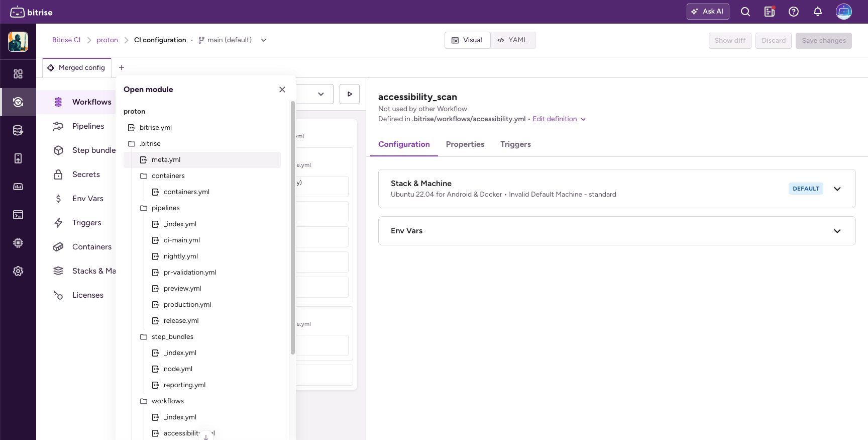Open the main (default) branch dropdown

click(x=232, y=40)
